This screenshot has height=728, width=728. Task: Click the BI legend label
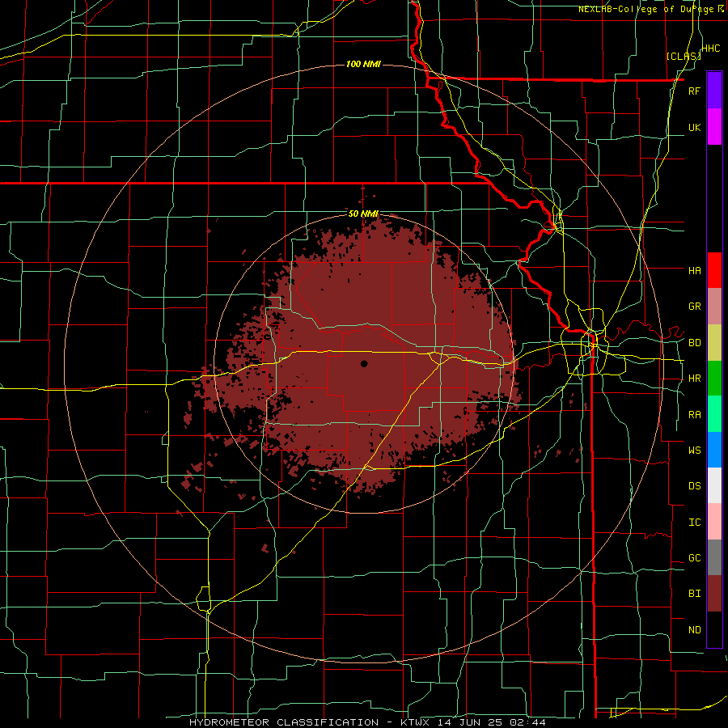(x=694, y=594)
